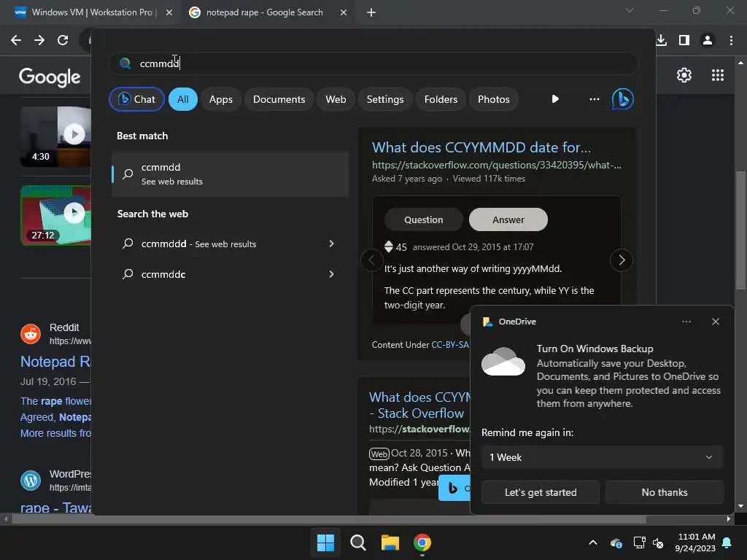
Task: Open 'What does CCYYMMDD date for...' link
Action: 481,147
